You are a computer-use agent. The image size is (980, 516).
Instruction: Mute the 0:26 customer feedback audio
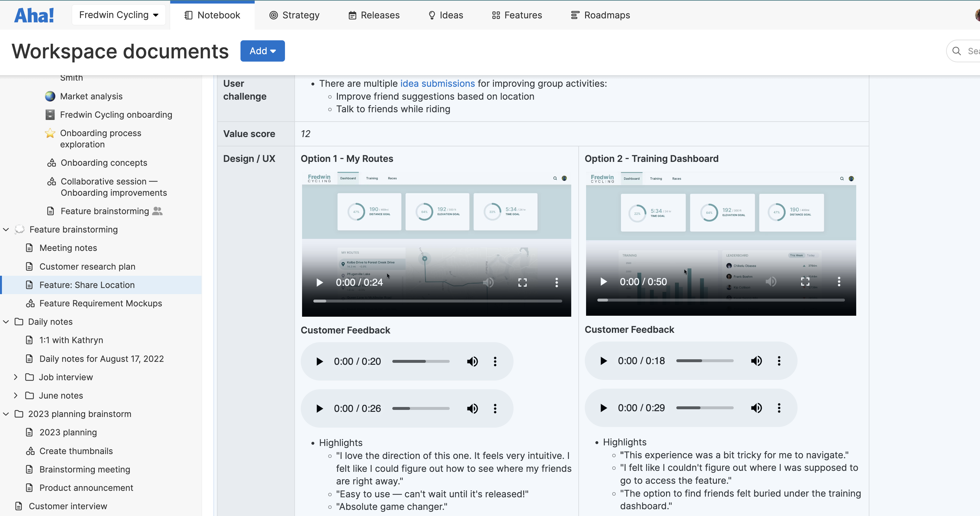tap(472, 409)
